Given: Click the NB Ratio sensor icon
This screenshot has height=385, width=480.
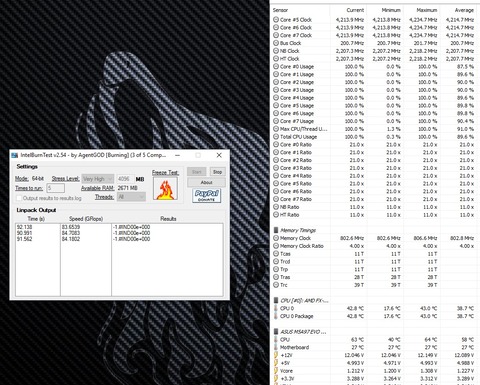Looking at the screenshot, I should pos(276,207).
